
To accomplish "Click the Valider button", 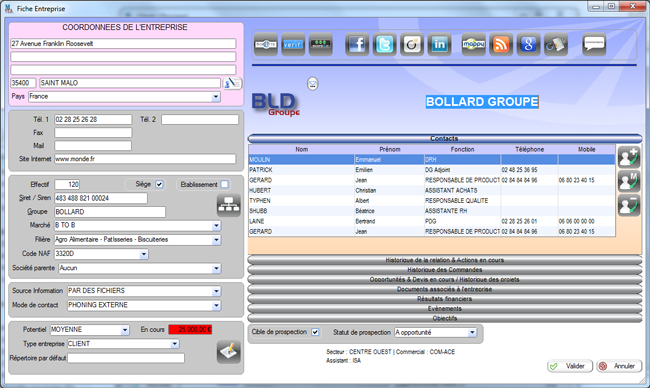I will coord(570,366).
